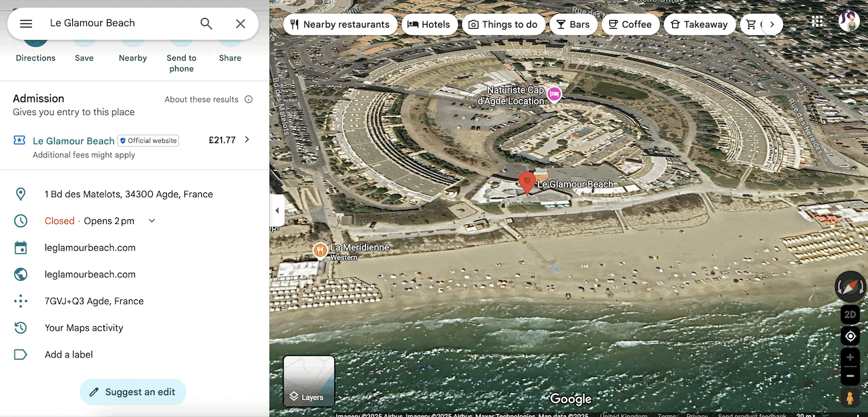
Task: Select the Takeaway chip
Action: pyautogui.click(x=699, y=25)
